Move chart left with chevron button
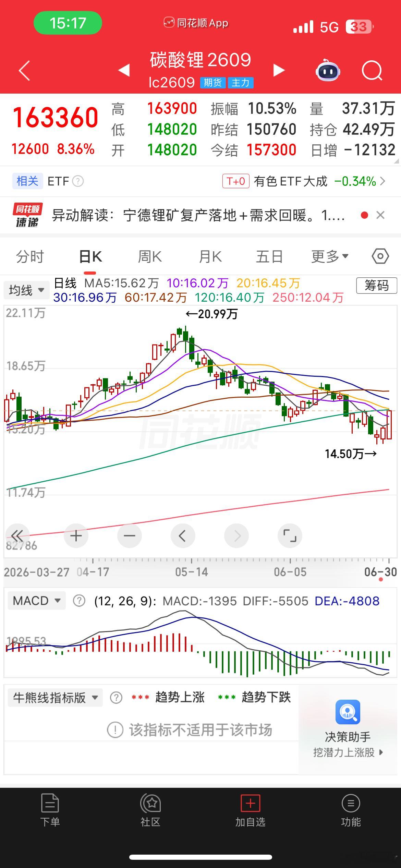 coord(183,535)
